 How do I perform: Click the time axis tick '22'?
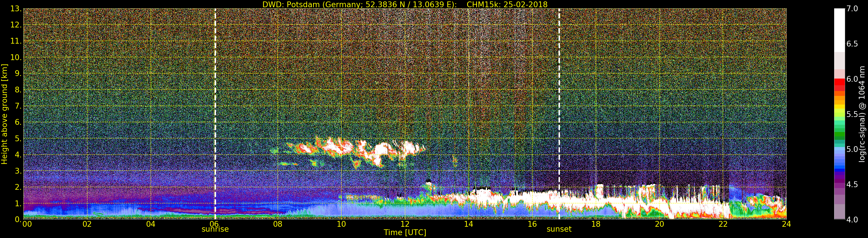(723, 224)
